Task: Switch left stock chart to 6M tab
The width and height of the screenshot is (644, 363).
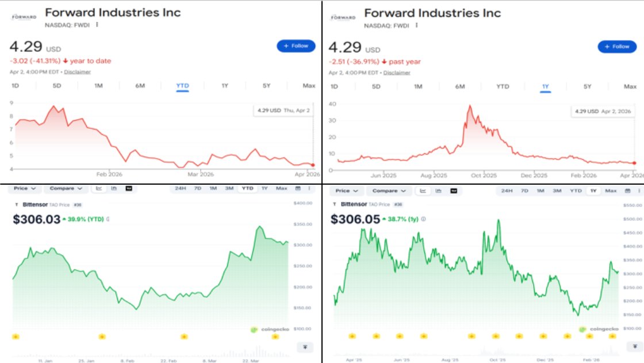Action: tap(140, 86)
